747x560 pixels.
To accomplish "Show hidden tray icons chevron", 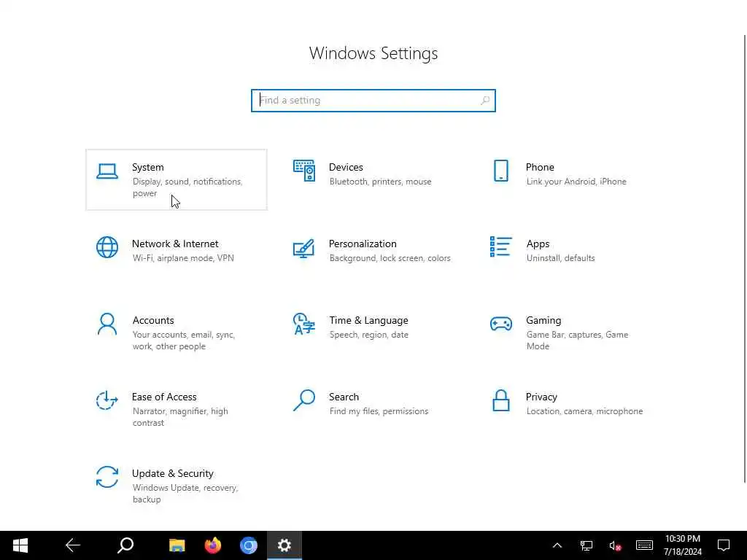I will click(557, 545).
